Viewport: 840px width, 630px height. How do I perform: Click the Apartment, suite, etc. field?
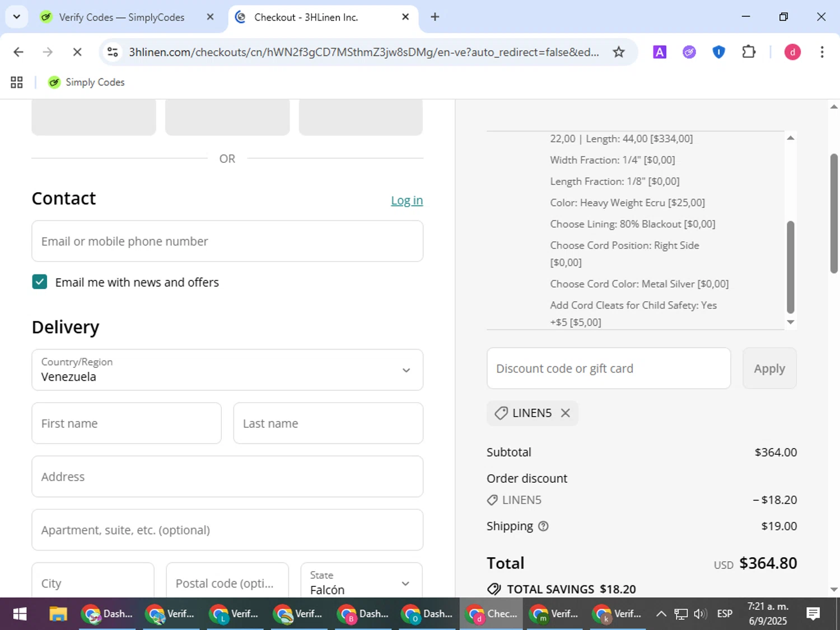click(227, 530)
